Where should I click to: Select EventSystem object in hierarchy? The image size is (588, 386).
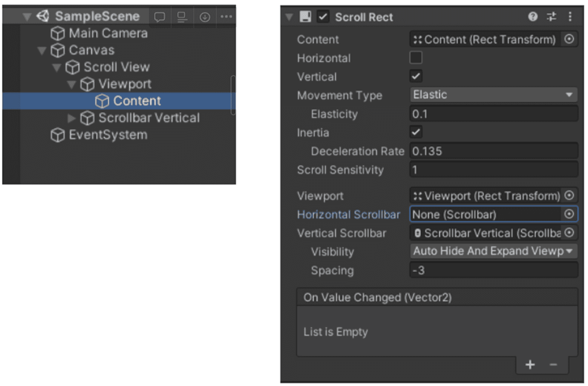click(108, 135)
